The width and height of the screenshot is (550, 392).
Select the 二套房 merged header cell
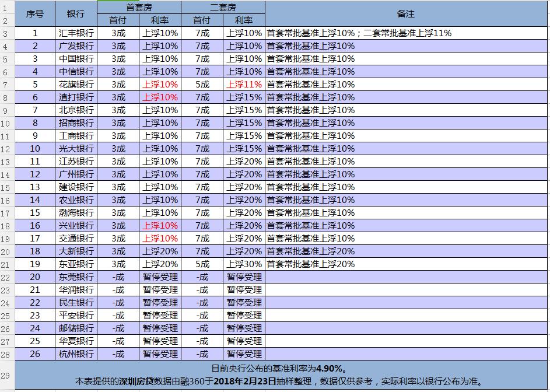pyautogui.click(x=223, y=8)
